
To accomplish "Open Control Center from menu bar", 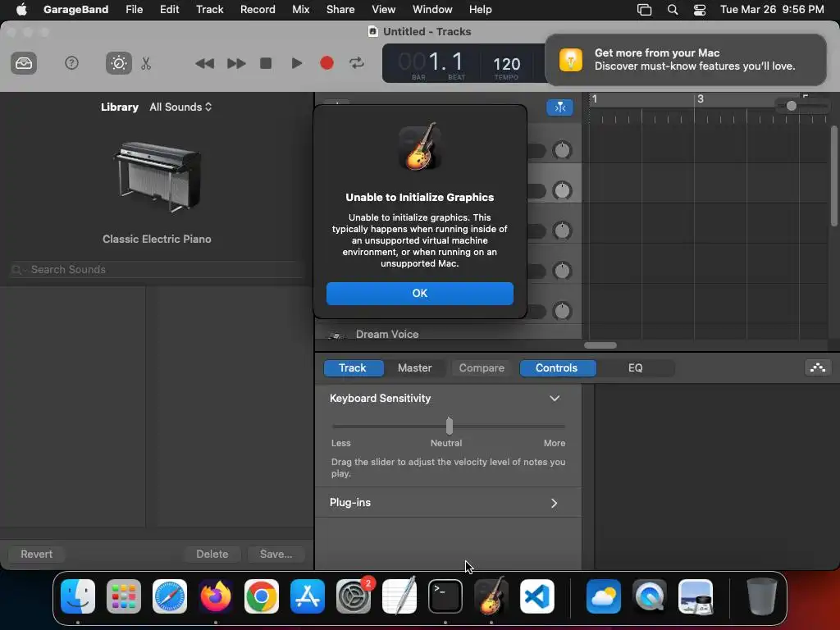I will tap(700, 10).
